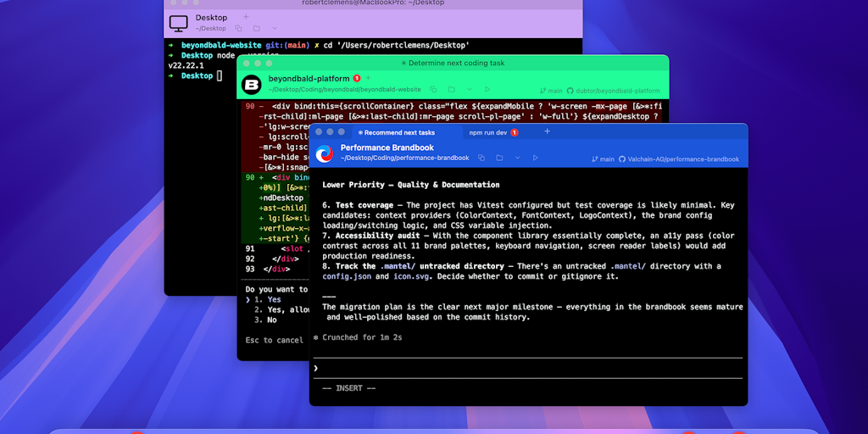This screenshot has height=434, width=868.
Task: Select option 1. Yes in beyondbald-platform prompt
Action: coord(268,299)
